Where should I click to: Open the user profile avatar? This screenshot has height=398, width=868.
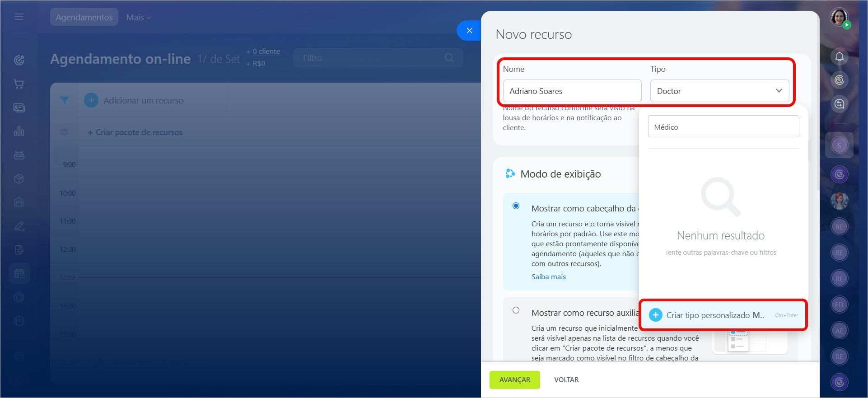[839, 18]
